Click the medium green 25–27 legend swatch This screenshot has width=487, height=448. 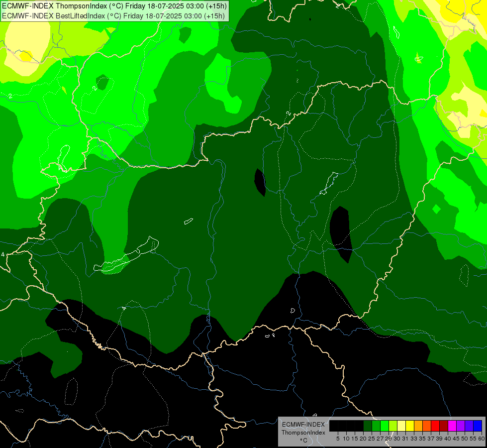[x=376, y=426]
